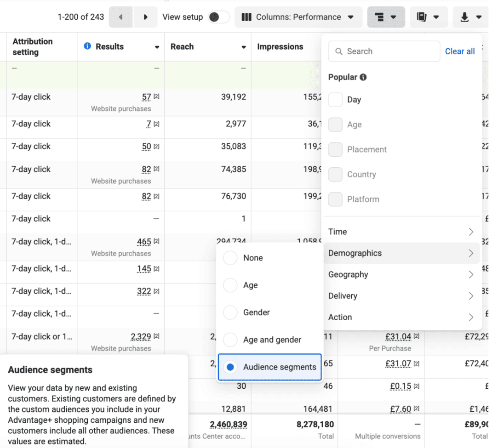Click the breakdown Search field
This screenshot has height=448, width=492.
[384, 51]
